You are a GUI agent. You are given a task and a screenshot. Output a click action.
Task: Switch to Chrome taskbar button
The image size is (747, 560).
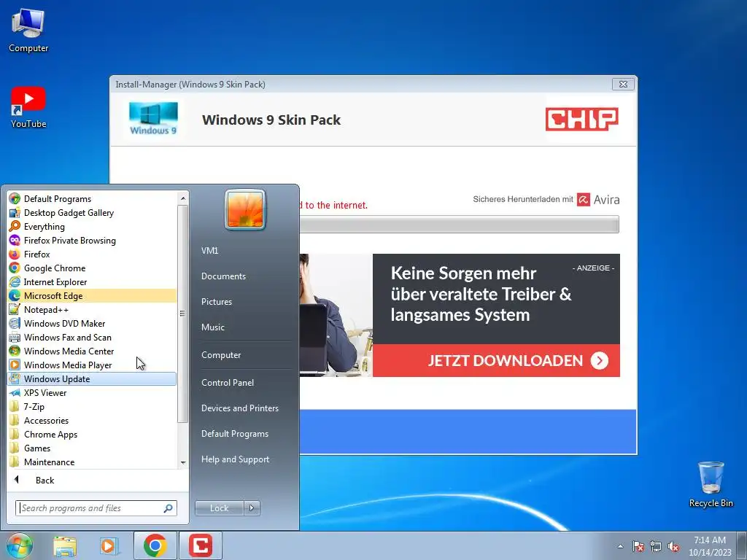coord(155,545)
